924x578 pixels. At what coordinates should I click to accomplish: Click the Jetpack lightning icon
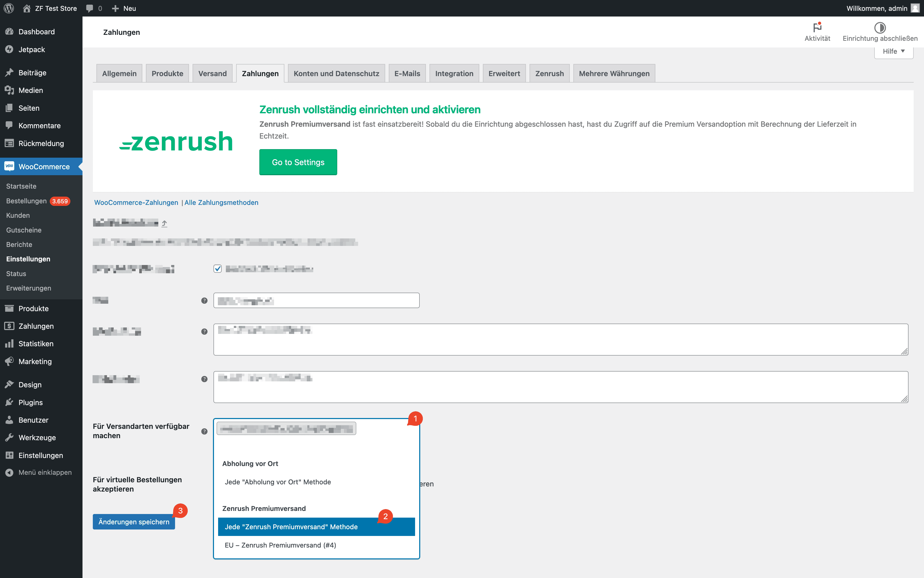10,49
